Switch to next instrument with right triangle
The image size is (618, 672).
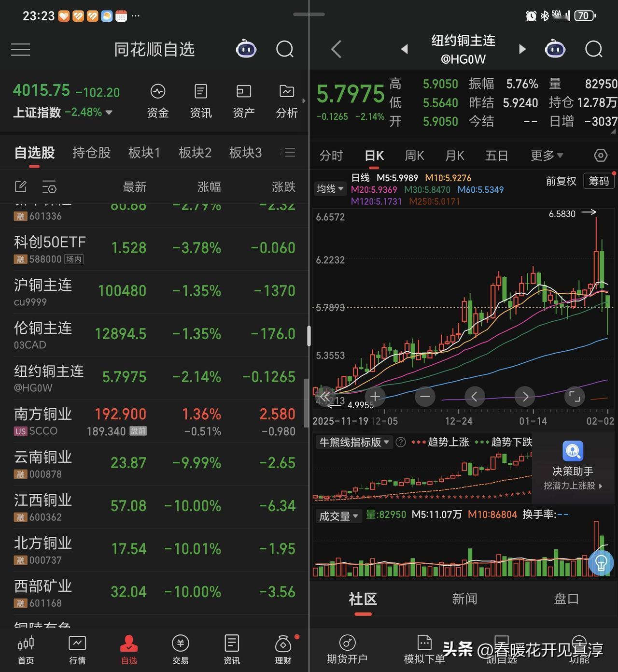pyautogui.click(x=522, y=49)
